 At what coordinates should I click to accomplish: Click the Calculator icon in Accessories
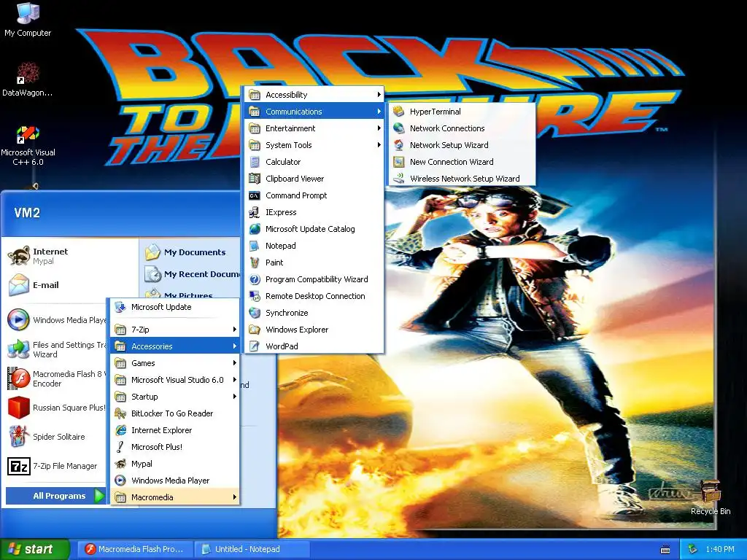coord(255,162)
